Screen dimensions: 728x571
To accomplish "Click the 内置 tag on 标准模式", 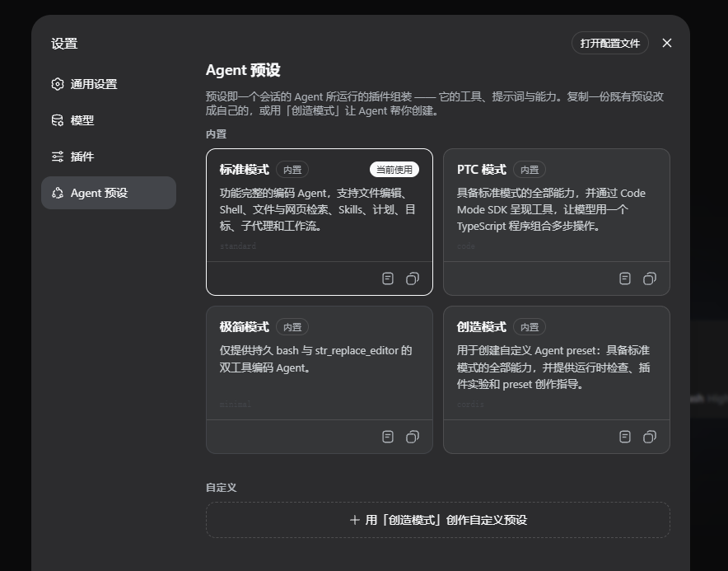I will pos(292,170).
